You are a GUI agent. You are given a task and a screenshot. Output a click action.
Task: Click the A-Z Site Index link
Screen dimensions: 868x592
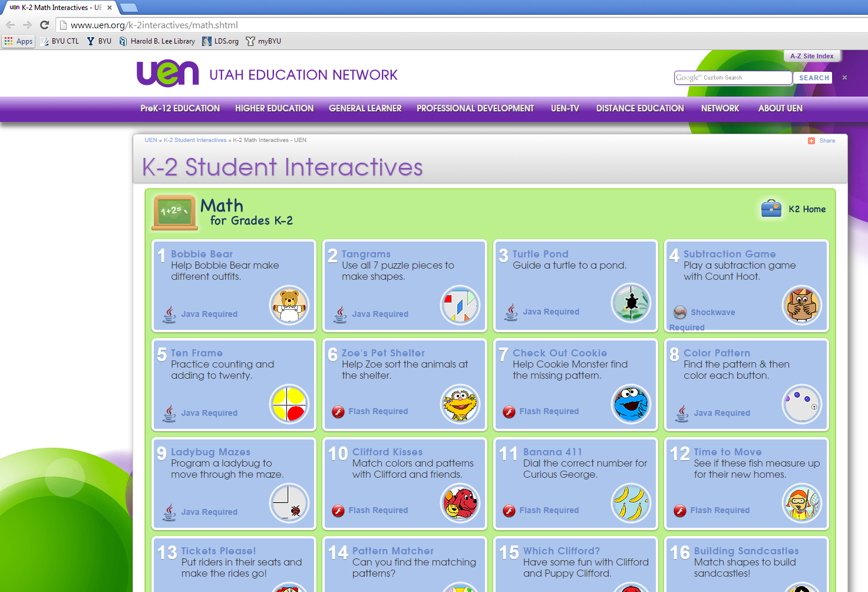pos(812,56)
